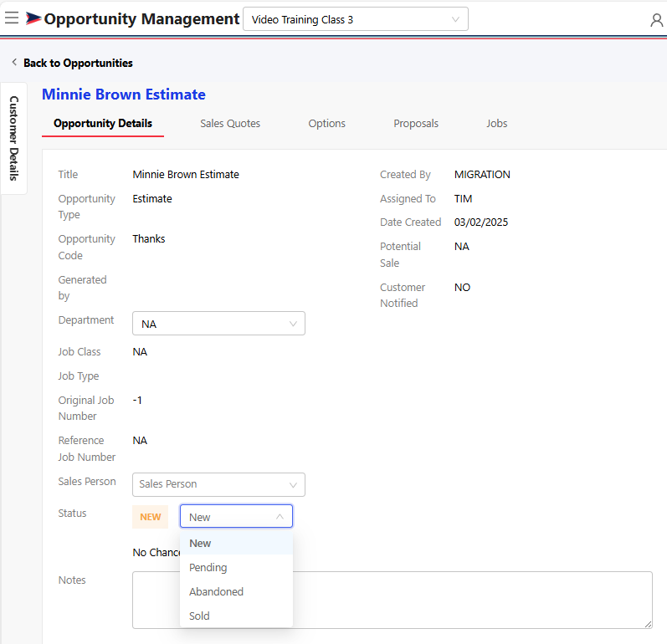Click the Title value Minnie Brown Estimate

pyautogui.click(x=186, y=174)
